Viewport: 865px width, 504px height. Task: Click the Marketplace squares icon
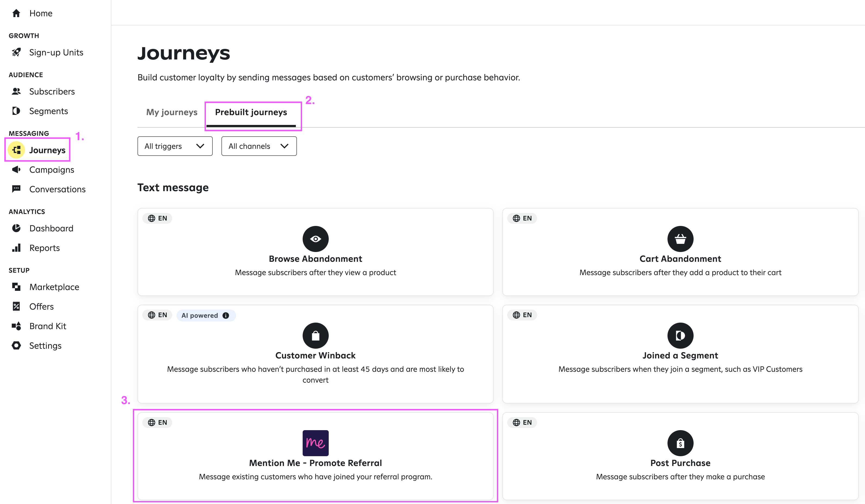point(16,287)
